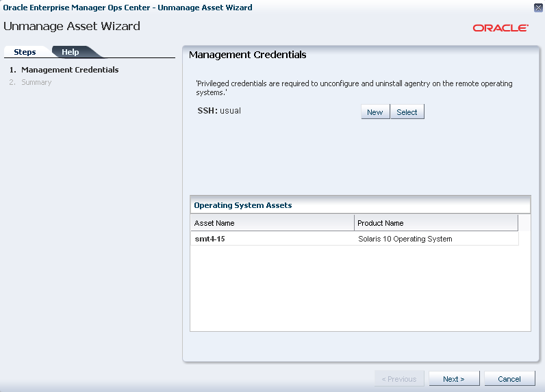Screen dimensions: 545x392
Task: Open the Help tab
Action: point(71,52)
